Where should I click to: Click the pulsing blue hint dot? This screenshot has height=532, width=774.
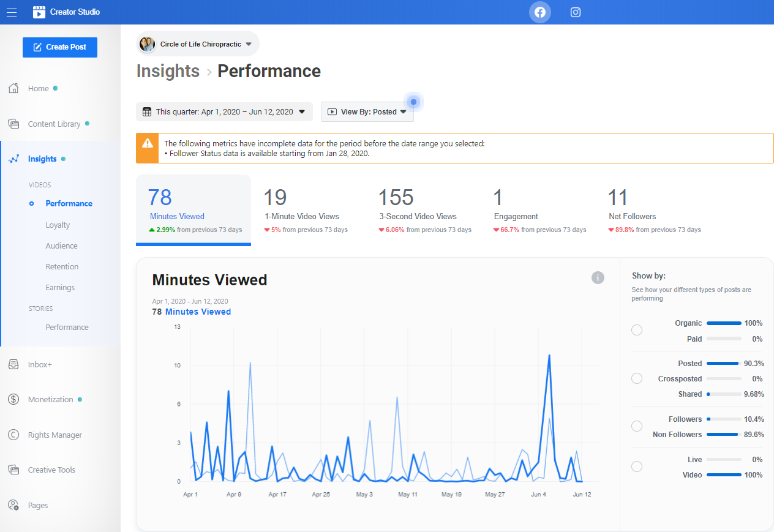click(x=413, y=102)
